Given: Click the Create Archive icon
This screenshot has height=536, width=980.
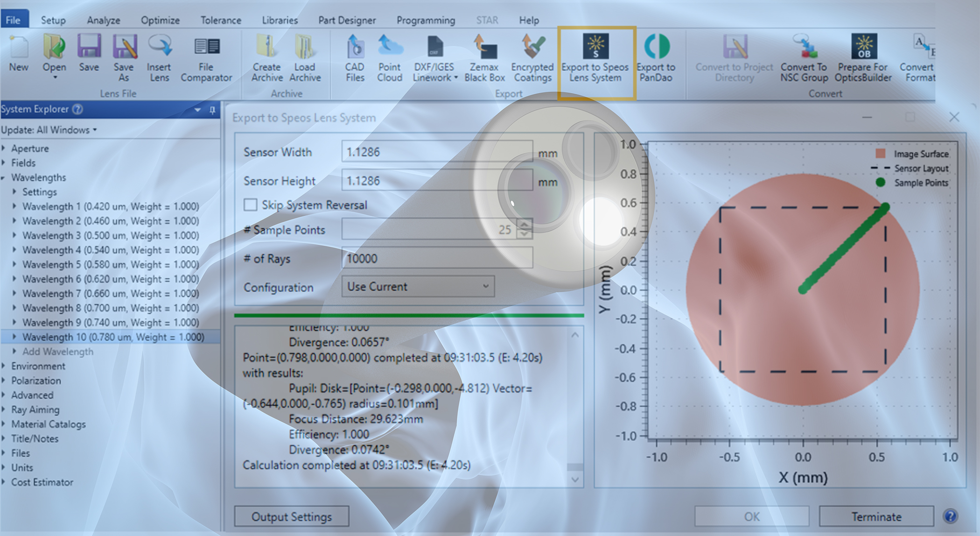Looking at the screenshot, I should (266, 58).
